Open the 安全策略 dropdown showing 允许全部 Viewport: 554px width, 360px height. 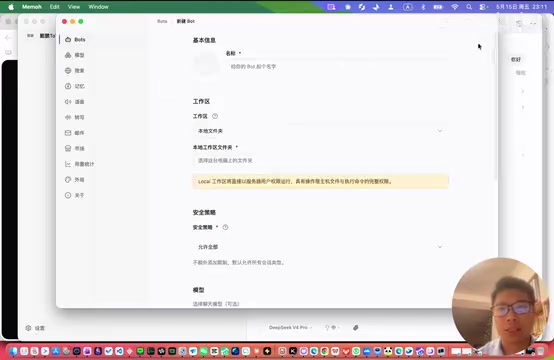click(320, 247)
